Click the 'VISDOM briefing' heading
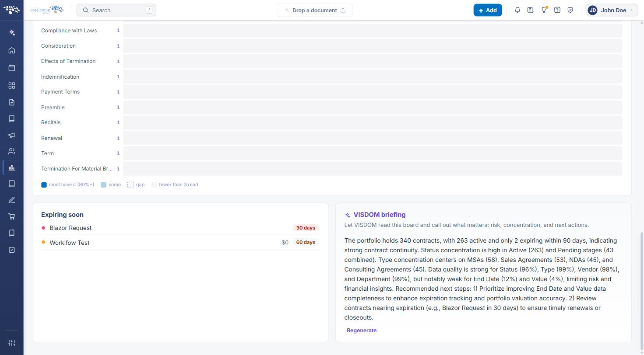Viewport: 644px width, 355px height. point(380,215)
